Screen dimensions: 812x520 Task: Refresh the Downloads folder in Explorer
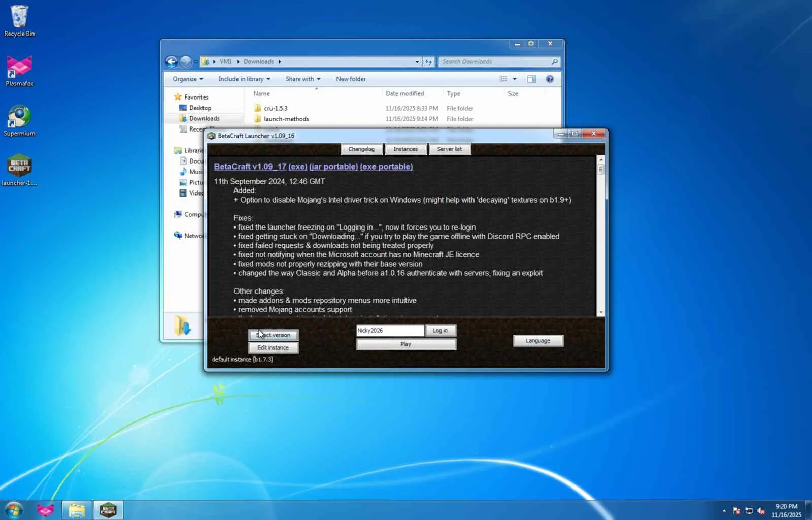pos(429,62)
